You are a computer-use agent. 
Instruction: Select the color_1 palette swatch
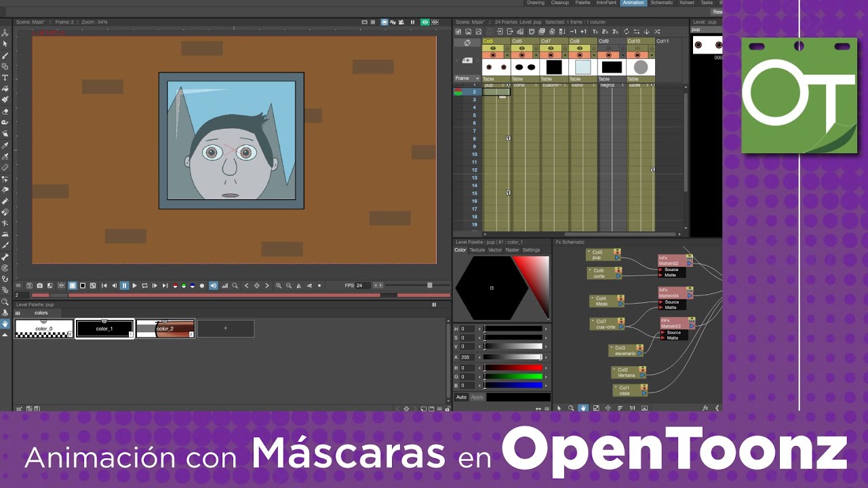click(x=104, y=329)
